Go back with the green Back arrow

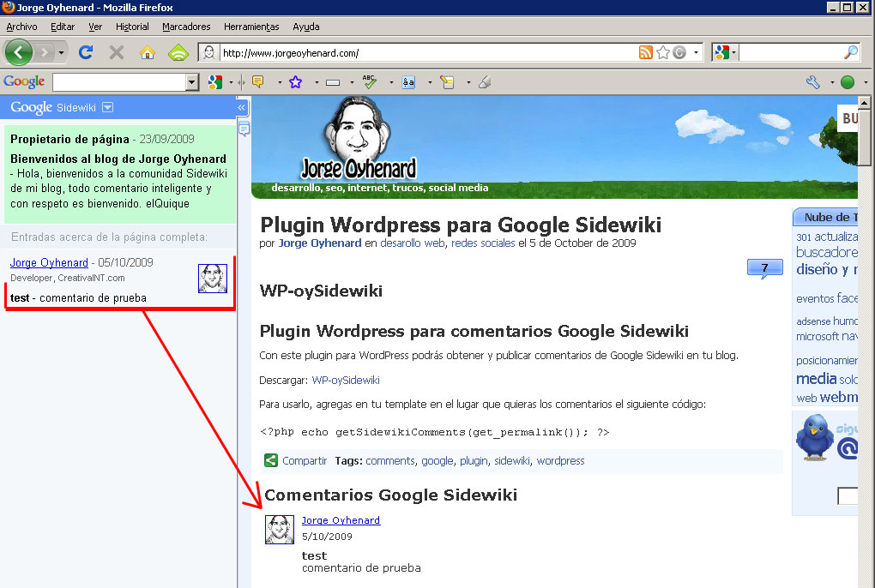(18, 52)
